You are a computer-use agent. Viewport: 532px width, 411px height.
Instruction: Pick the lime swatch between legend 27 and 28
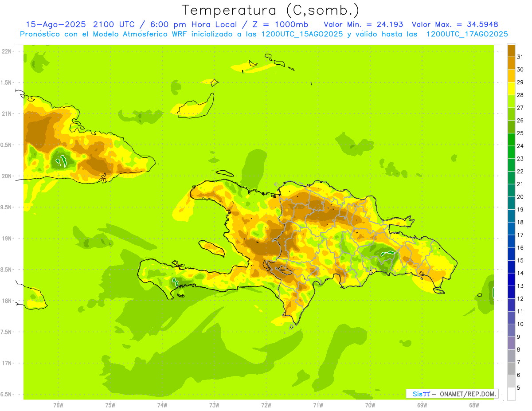click(x=511, y=102)
